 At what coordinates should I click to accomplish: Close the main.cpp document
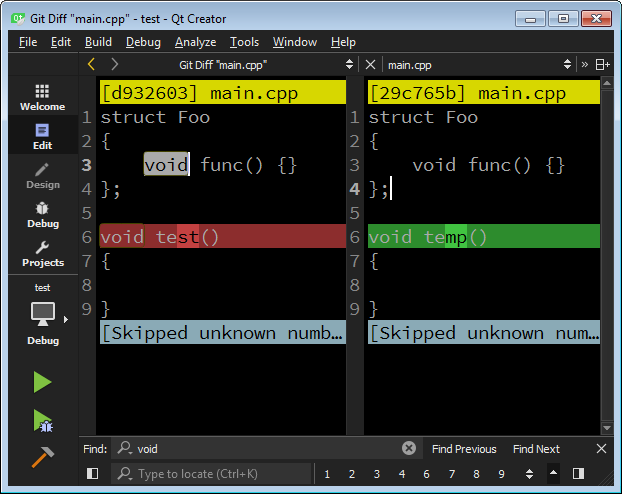pyautogui.click(x=370, y=64)
